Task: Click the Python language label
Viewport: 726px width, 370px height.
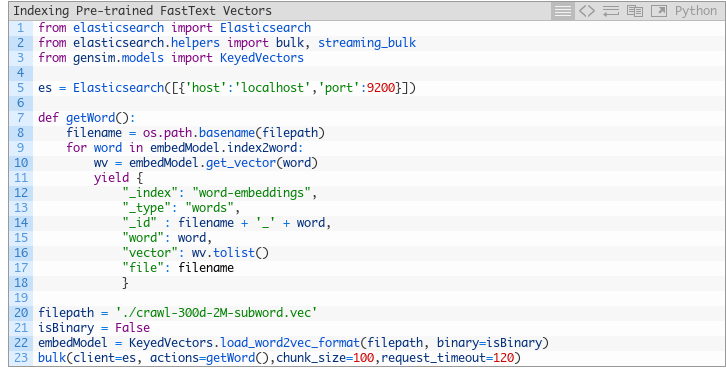Action: click(695, 11)
